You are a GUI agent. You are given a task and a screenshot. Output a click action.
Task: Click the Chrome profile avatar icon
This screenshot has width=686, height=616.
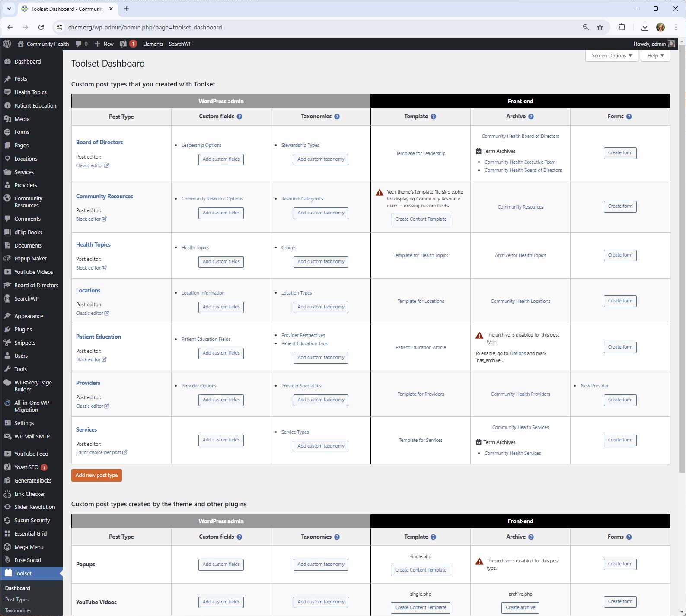point(660,27)
